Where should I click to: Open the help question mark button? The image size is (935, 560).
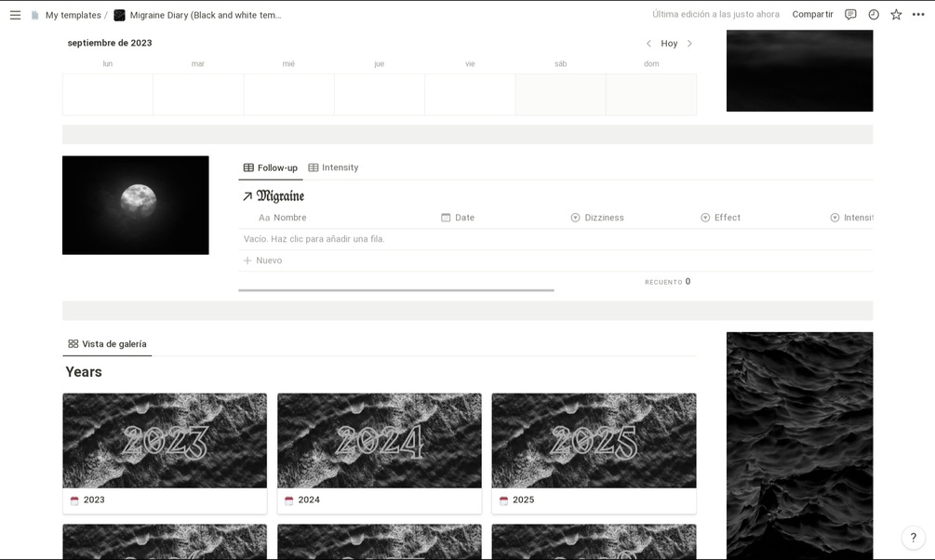913,538
